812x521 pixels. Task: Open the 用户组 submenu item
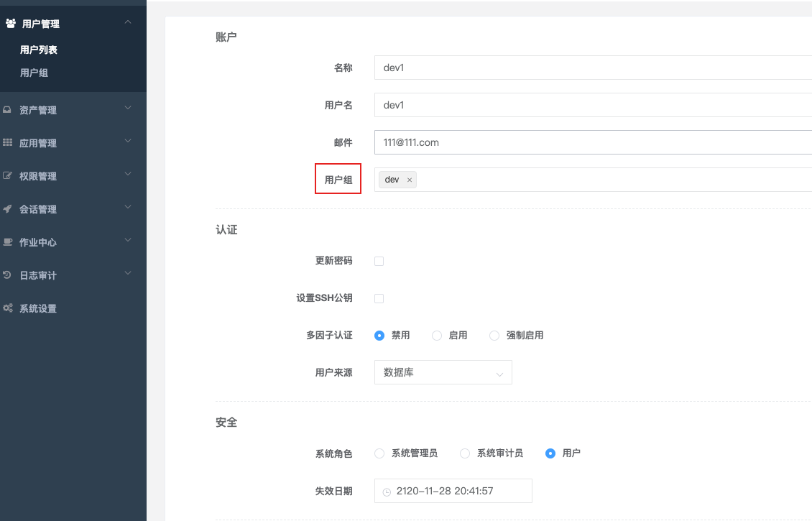[34, 73]
